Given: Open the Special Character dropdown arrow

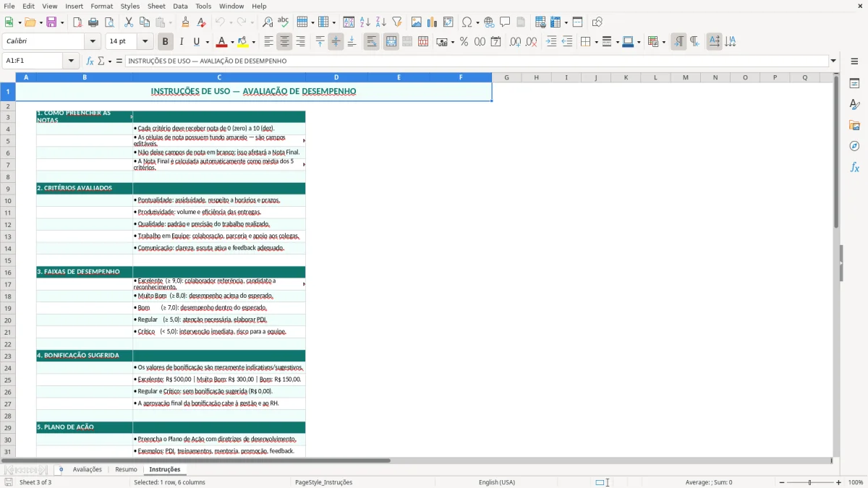Looking at the screenshot, I should 477,22.
